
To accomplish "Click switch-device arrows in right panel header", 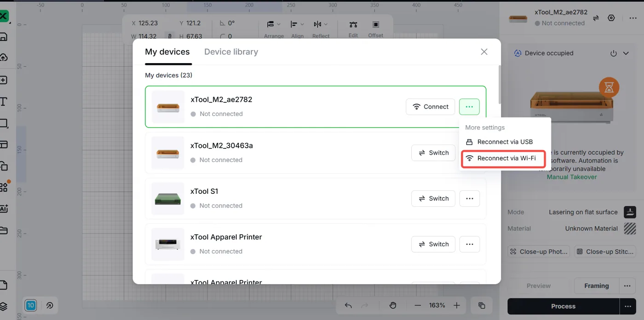I will tap(596, 18).
